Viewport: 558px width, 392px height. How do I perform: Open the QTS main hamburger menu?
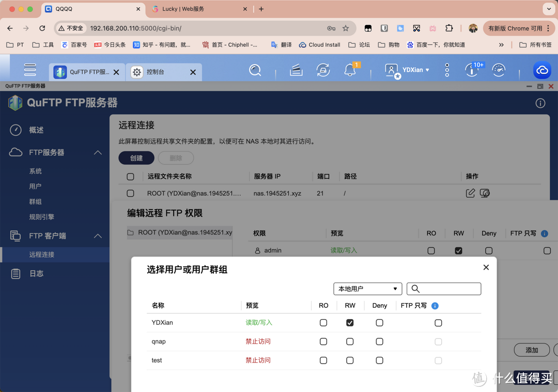(30, 70)
